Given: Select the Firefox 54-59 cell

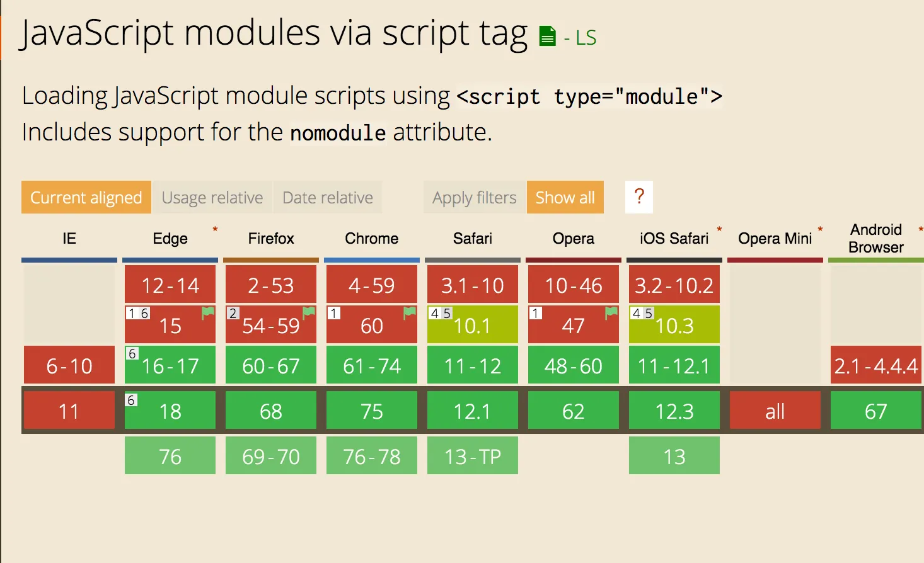Looking at the screenshot, I should (271, 325).
